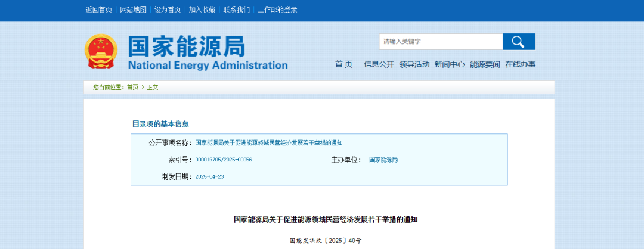The height and width of the screenshot is (249, 644).
Task: Open 返回首页 in the top bar
Action: pos(98,10)
